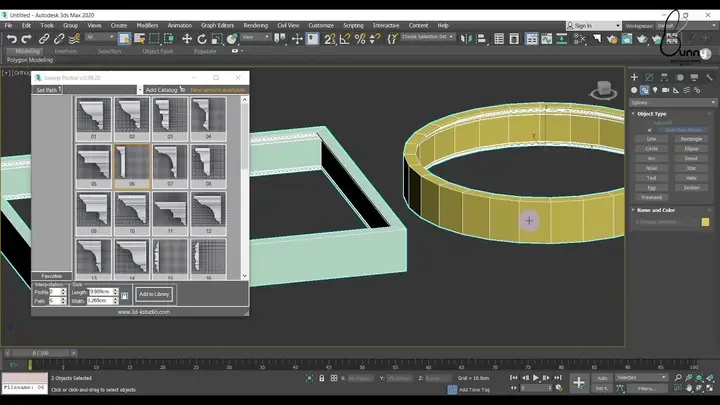Switch to the Object Paint ribbon tab
Screen dimensions: 720x405
(x=158, y=51)
